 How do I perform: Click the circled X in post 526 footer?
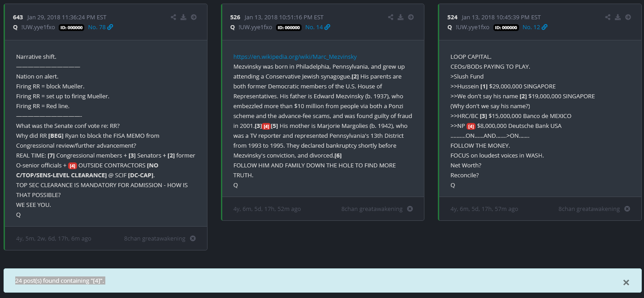click(410, 209)
